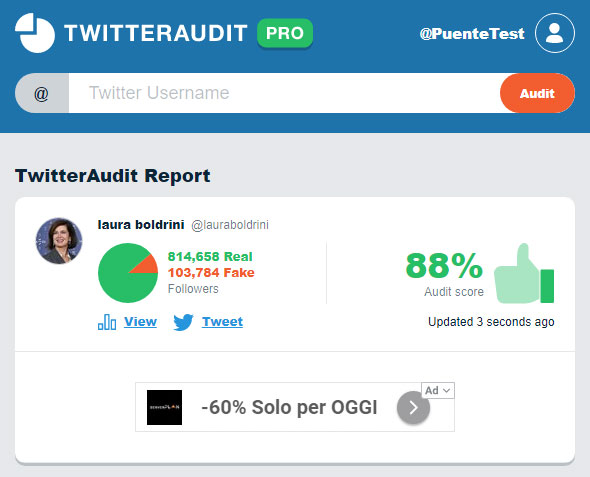Click the 88% audit score
This screenshot has width=590, height=477.
444,266
